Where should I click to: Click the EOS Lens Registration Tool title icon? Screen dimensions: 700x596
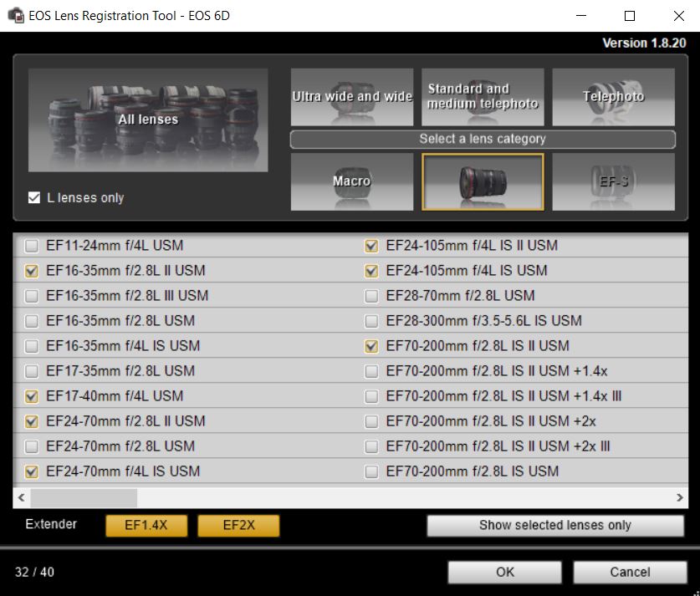click(x=16, y=16)
